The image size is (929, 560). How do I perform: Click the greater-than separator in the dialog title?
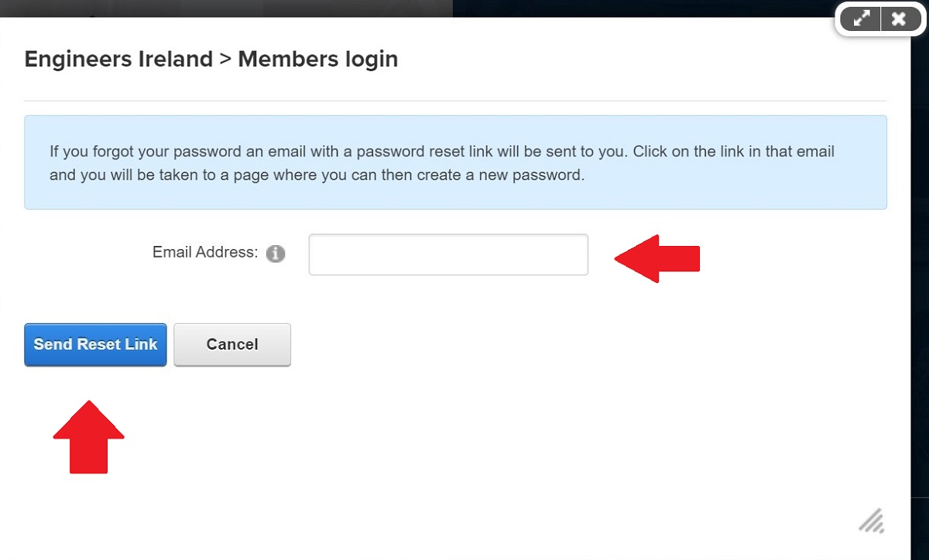225,60
